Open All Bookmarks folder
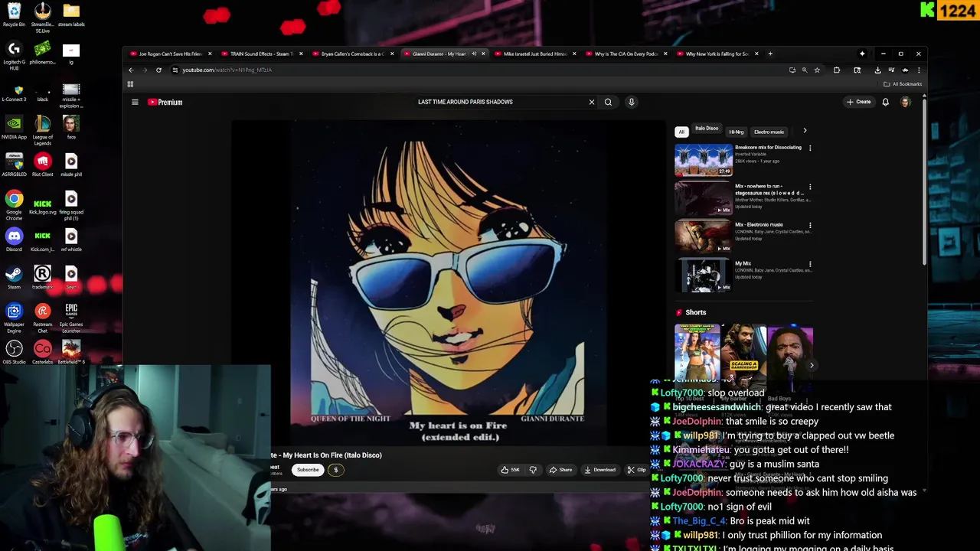Screen dimensions: 980x551 pos(903,84)
